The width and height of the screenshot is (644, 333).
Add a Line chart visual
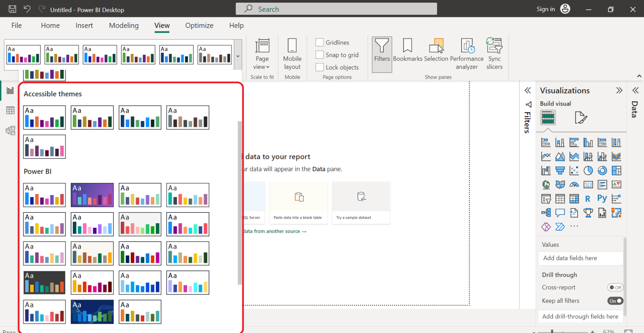pos(546,157)
